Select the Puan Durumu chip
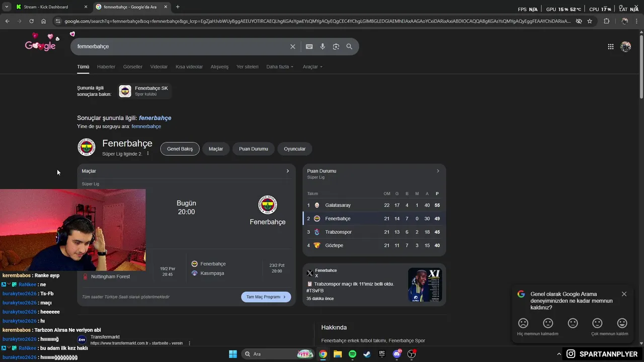The width and height of the screenshot is (644, 362). pos(254,149)
